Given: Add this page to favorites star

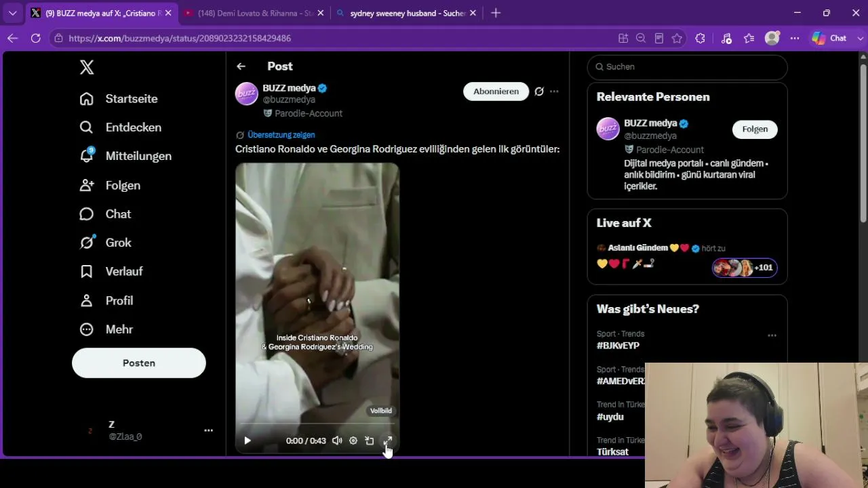Looking at the screenshot, I should [677, 39].
